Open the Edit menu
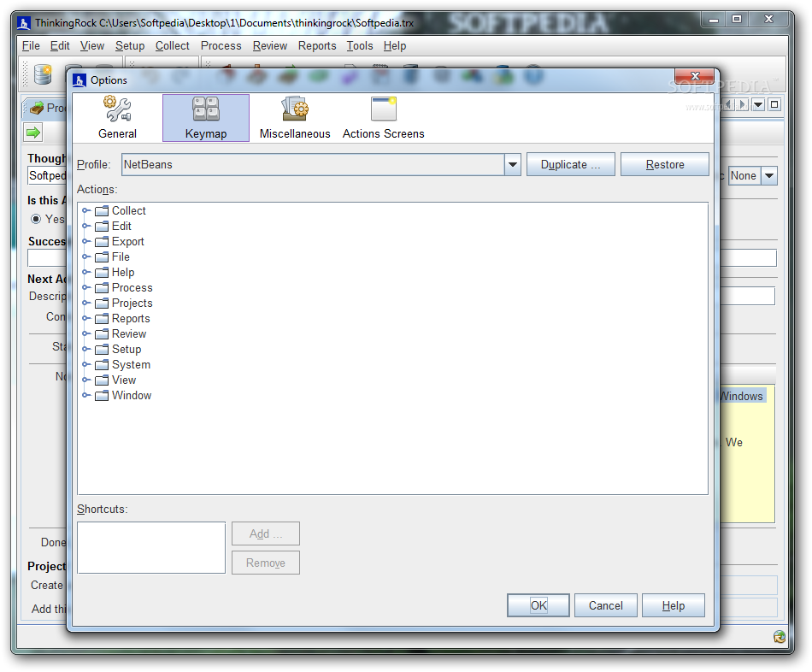The width and height of the screenshot is (812, 672). (x=60, y=46)
